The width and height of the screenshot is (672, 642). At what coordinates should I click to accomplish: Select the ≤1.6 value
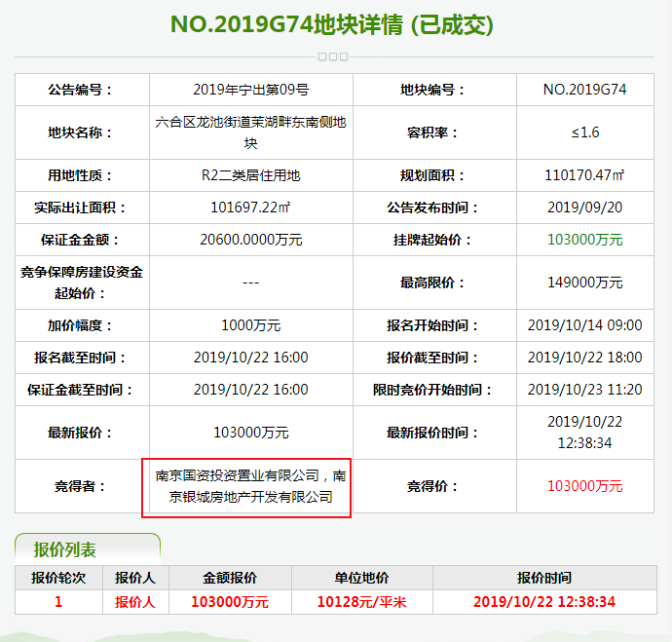(585, 132)
